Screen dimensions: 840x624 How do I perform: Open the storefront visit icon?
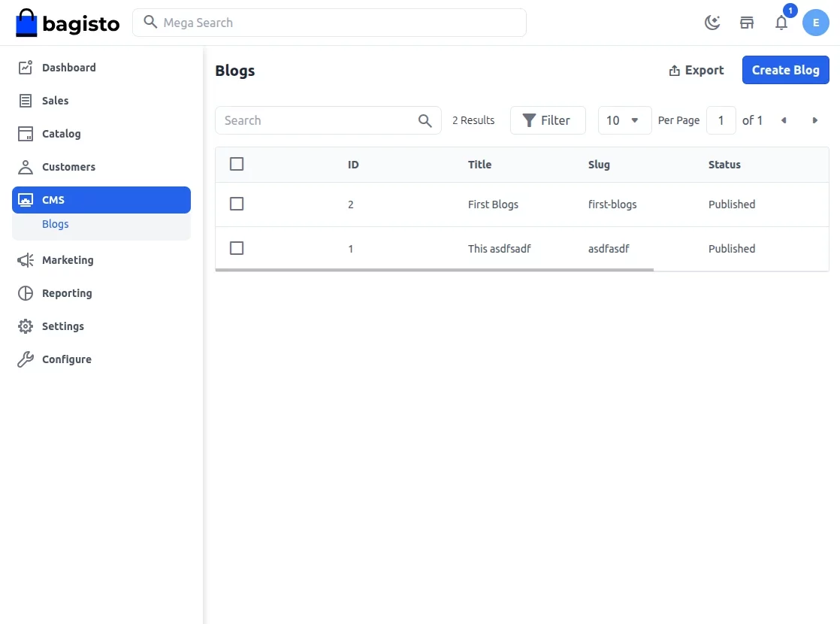746,23
